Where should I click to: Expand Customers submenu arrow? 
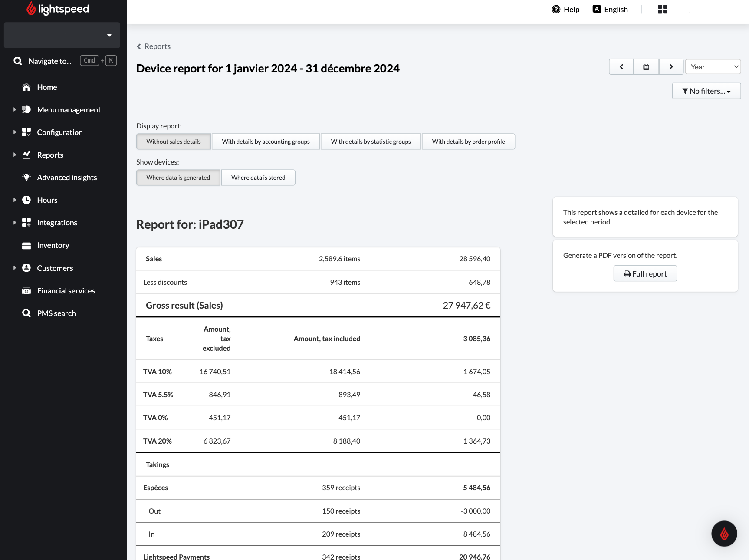click(14, 268)
